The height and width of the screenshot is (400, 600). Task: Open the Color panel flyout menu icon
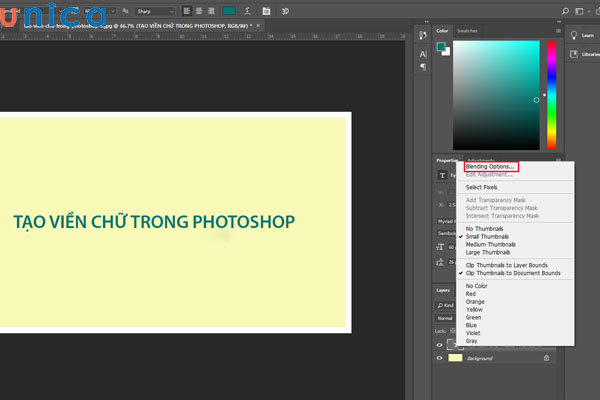pyautogui.click(x=558, y=31)
